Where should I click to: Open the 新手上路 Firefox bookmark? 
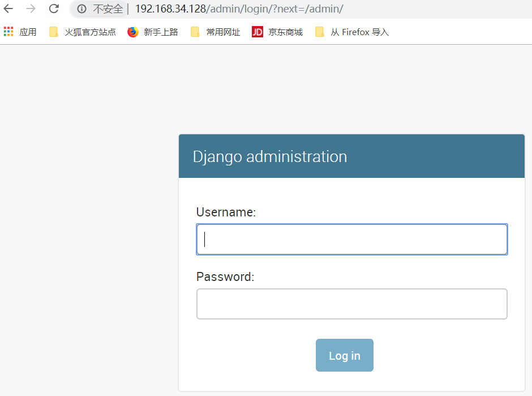coord(153,32)
